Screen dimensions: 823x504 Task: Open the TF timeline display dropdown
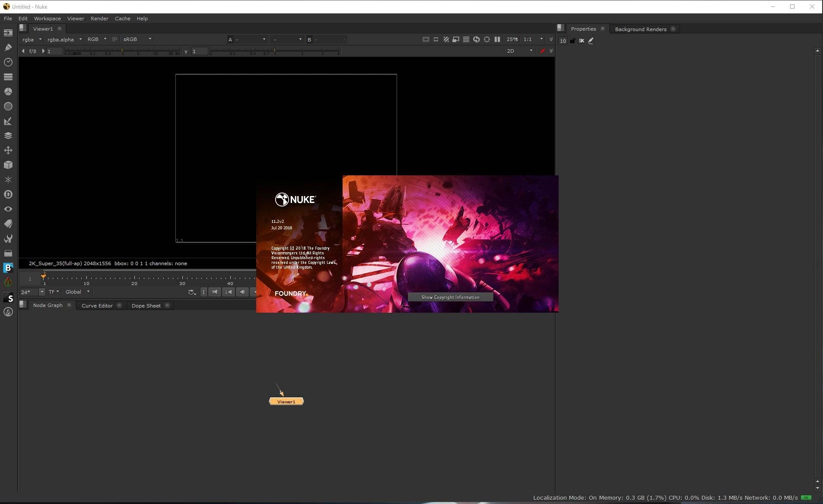click(54, 292)
